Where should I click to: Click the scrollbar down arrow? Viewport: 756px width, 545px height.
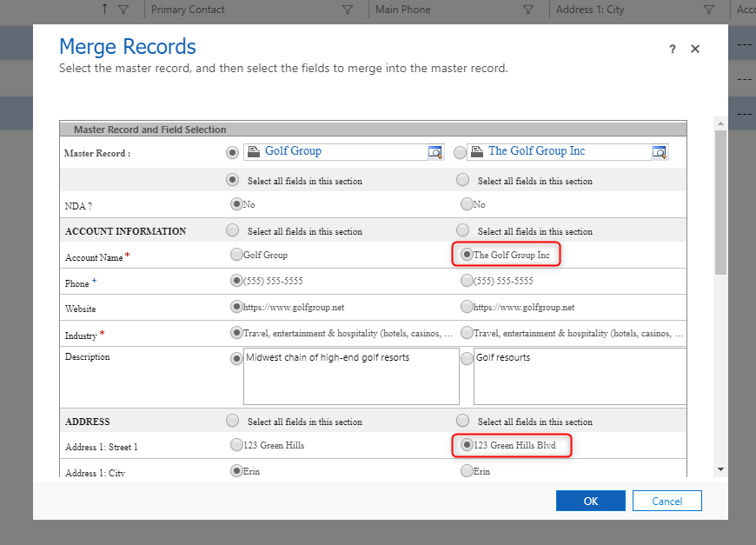[x=720, y=469]
